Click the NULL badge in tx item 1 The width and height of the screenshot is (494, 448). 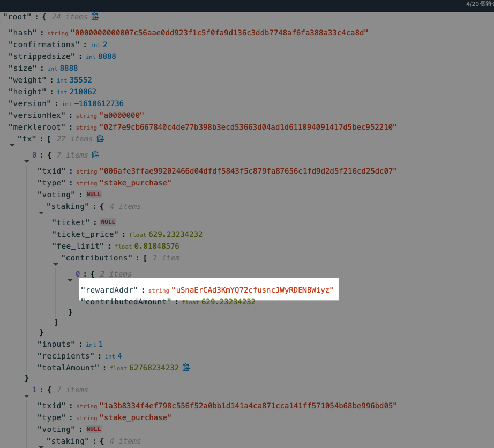(94, 429)
